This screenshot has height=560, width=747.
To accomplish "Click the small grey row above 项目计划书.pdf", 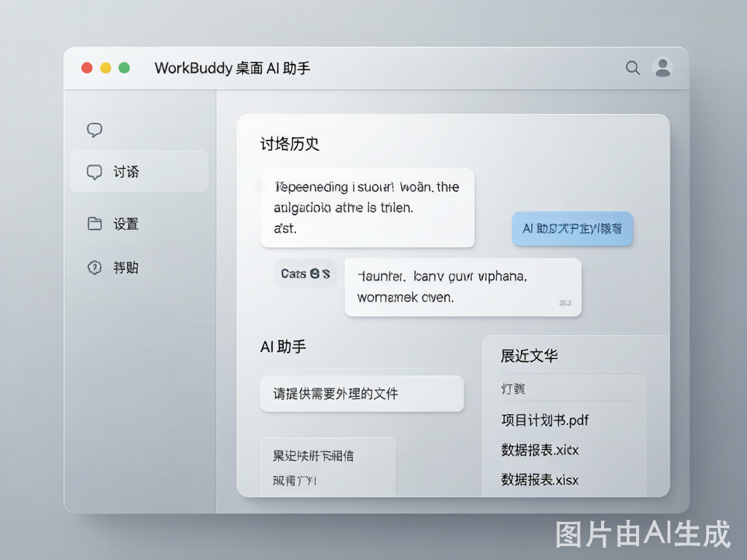I will pyautogui.click(x=569, y=389).
